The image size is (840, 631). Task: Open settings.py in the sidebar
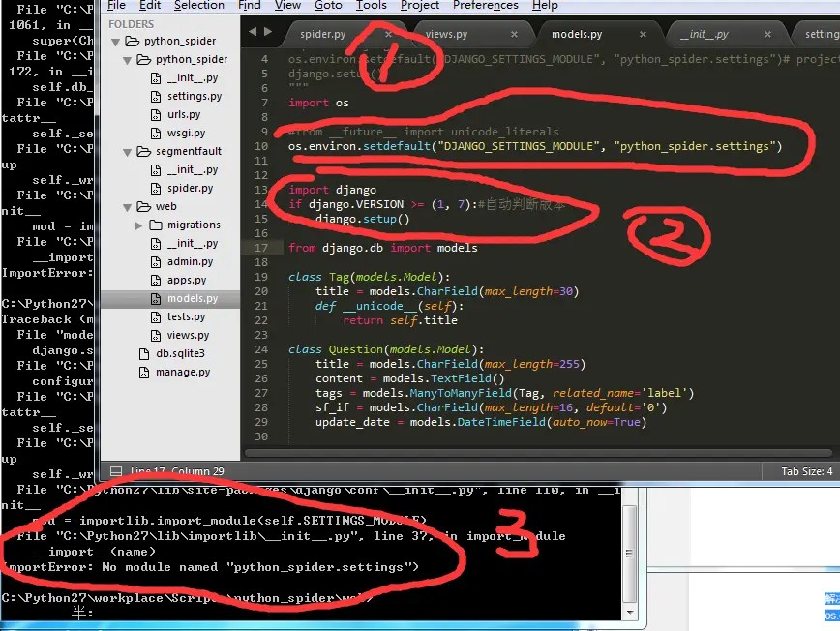194,96
